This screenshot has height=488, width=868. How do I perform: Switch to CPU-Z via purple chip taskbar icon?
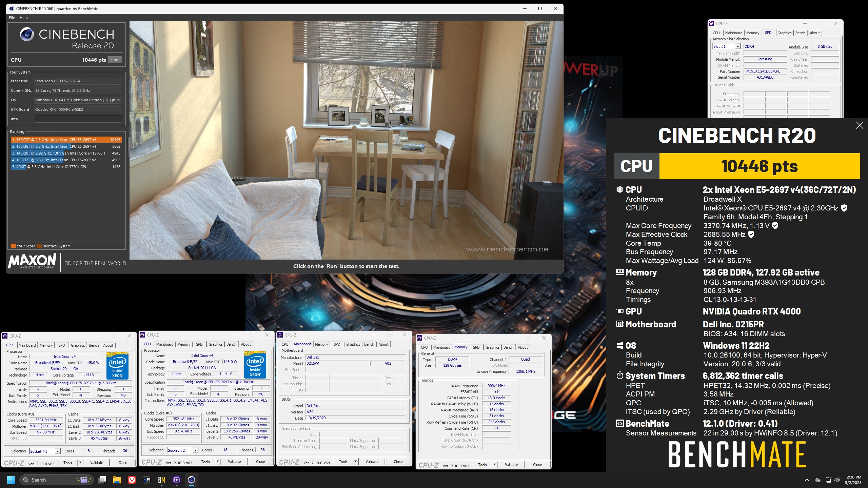[x=177, y=480]
